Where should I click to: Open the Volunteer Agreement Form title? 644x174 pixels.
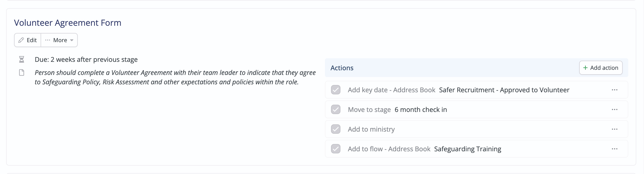coord(68,23)
